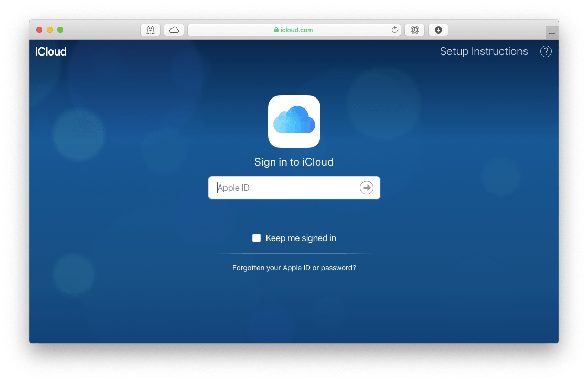The image size is (588, 382).
Task: Click the green full-screen traffic light button
Action: 60,30
